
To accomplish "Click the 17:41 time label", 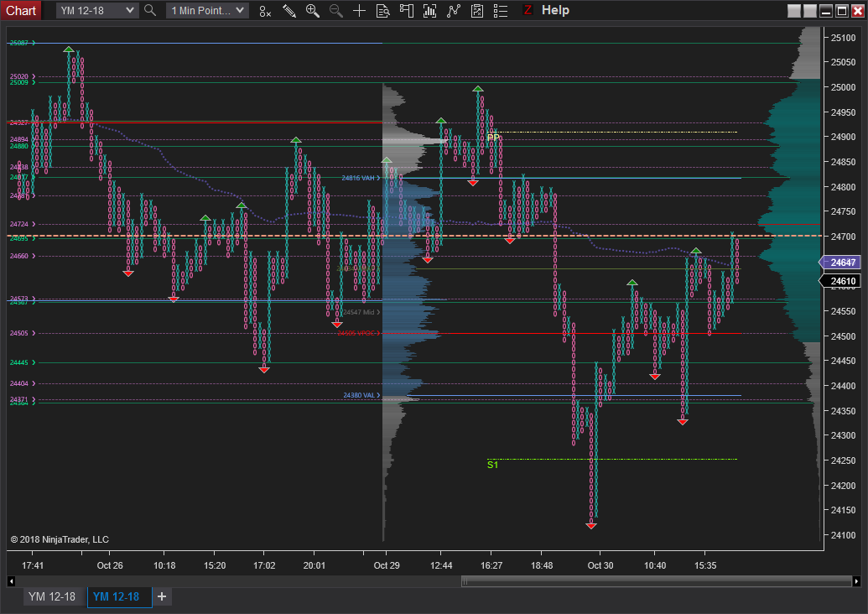I will pyautogui.click(x=33, y=565).
